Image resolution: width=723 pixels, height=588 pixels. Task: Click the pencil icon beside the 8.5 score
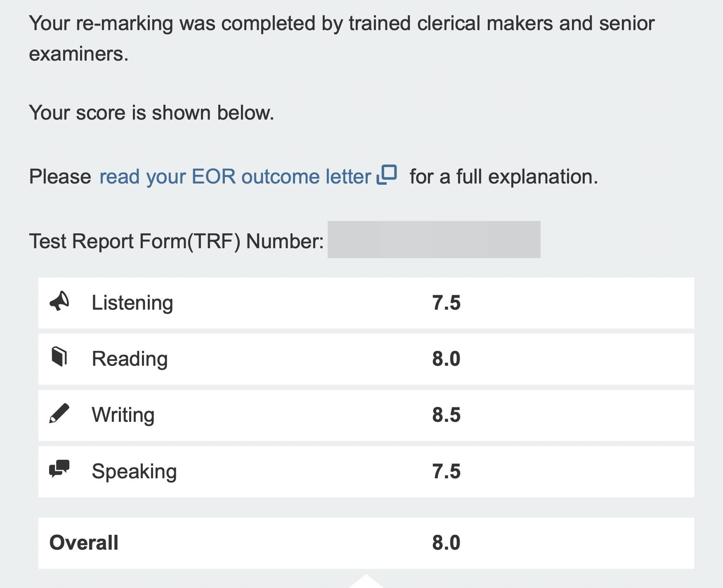[60, 414]
